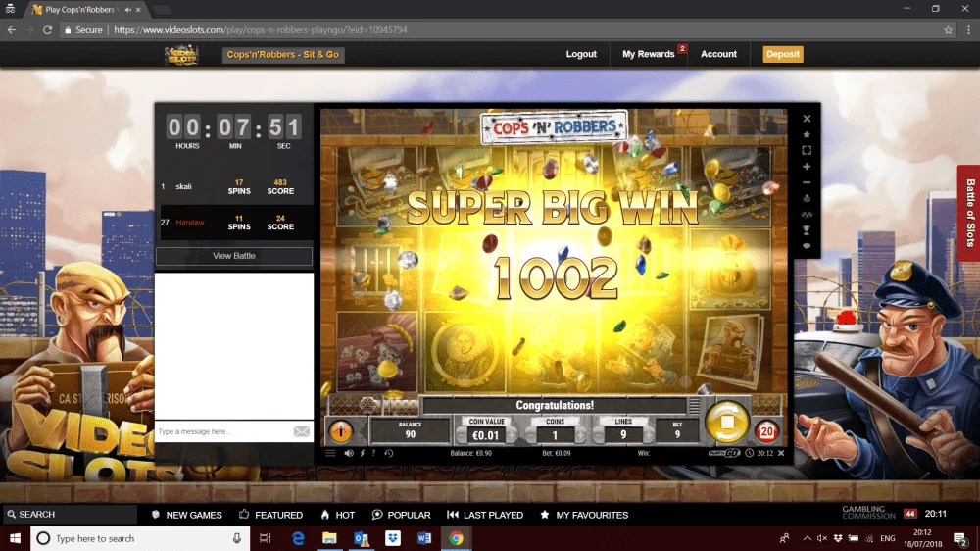Shrink game with the minus icon
Screen dimensions: 980x551
[x=807, y=182]
